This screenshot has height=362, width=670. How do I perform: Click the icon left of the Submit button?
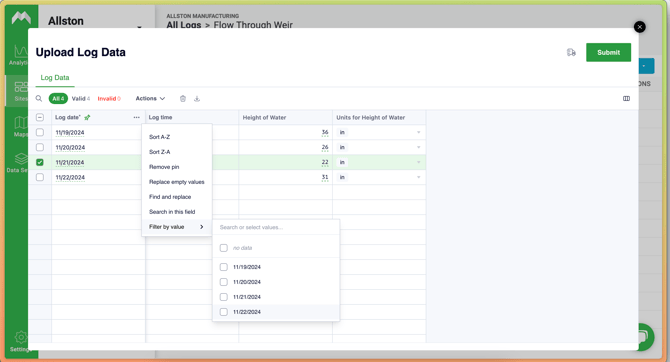click(571, 53)
